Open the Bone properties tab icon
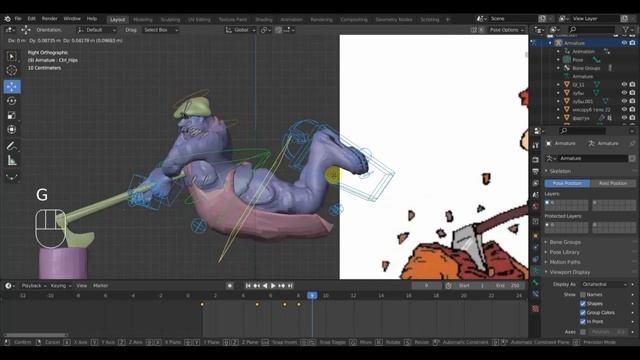This screenshot has width=640, height=360. click(536, 282)
